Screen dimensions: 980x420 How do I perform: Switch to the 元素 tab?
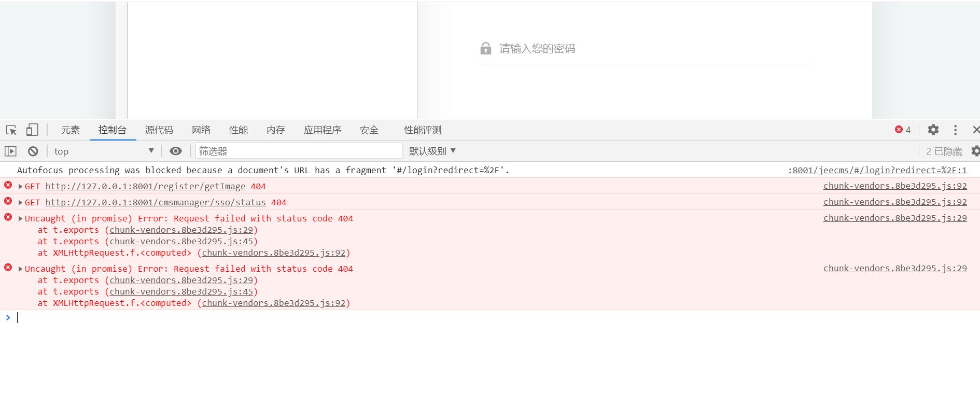71,130
